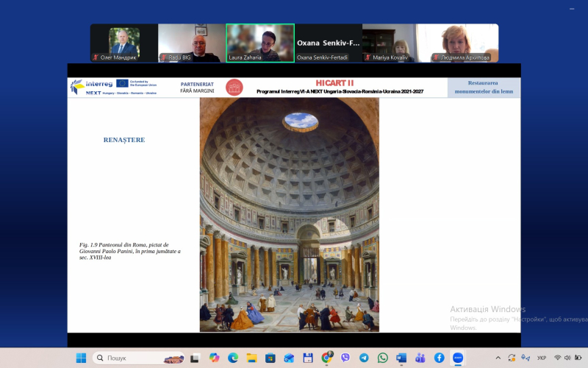The width and height of the screenshot is (588, 368).
Task: Open the Wi-Fi network panel
Action: coord(557,358)
